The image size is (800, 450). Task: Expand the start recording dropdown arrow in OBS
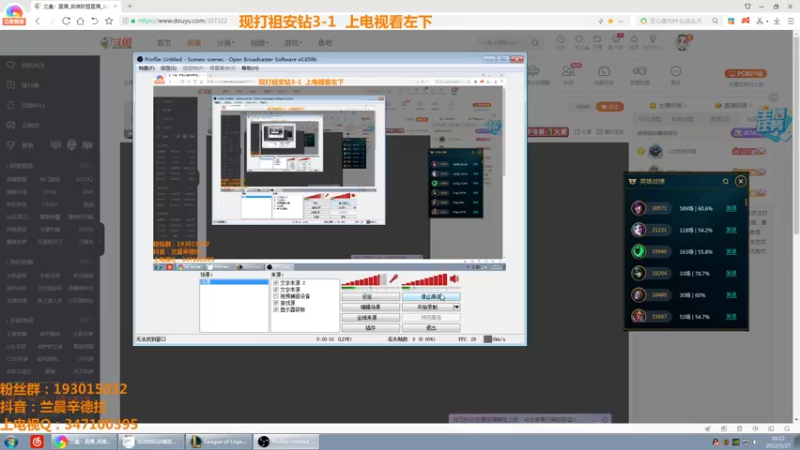(457, 307)
